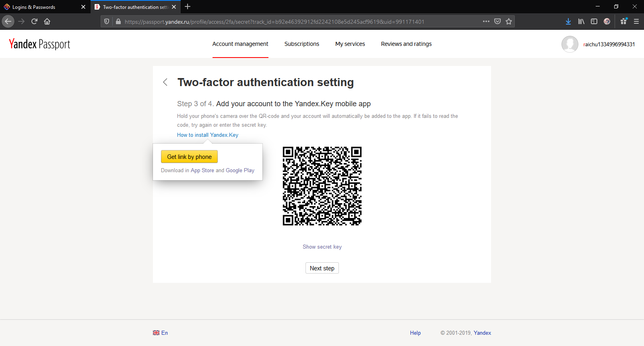Open the user profile avatar
Viewport: 644px width, 346px height.
570,44
